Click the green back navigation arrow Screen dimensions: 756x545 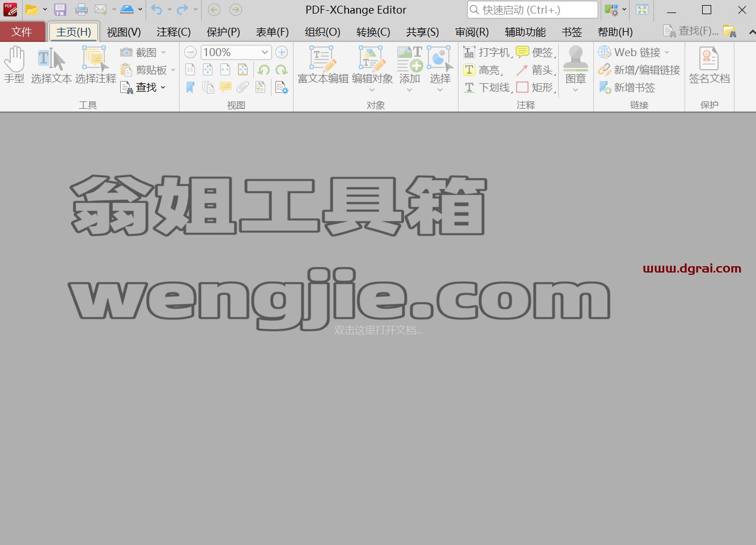[x=214, y=10]
